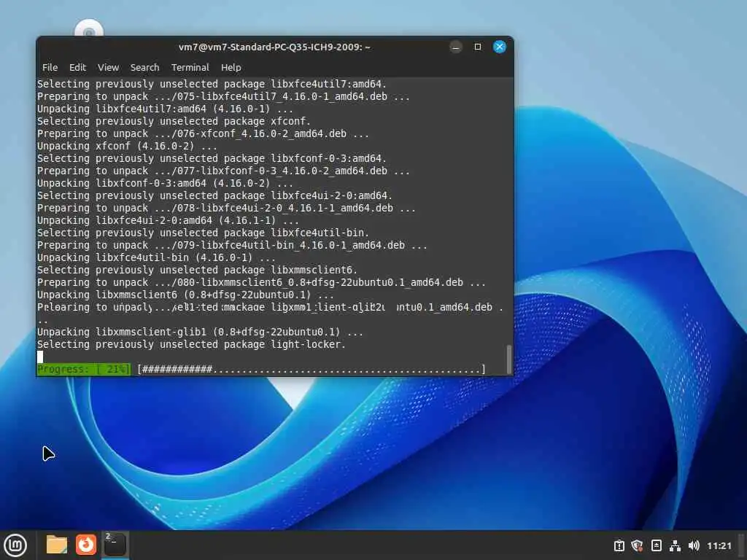
Task: Click the terminal cursor block above the progress bar
Action: 40,357
